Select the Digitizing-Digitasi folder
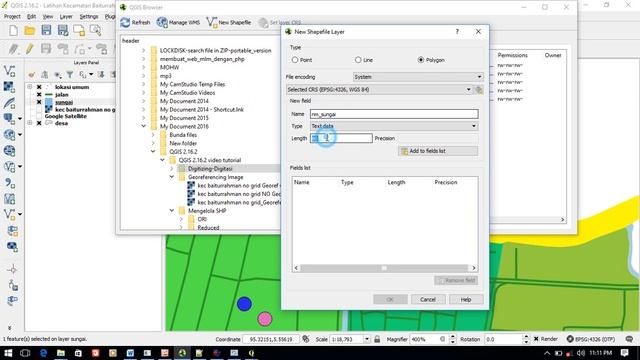Image resolution: width=640 pixels, height=360 pixels. (x=210, y=169)
